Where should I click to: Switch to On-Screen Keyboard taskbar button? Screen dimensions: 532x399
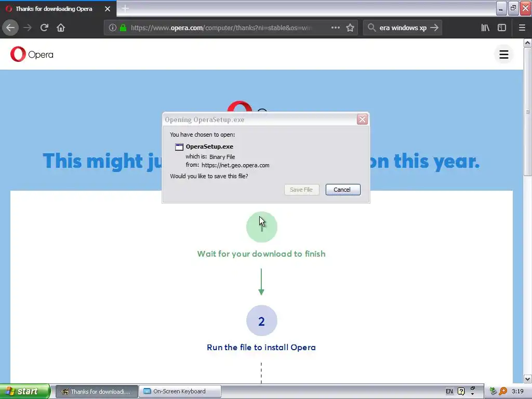tap(180, 392)
